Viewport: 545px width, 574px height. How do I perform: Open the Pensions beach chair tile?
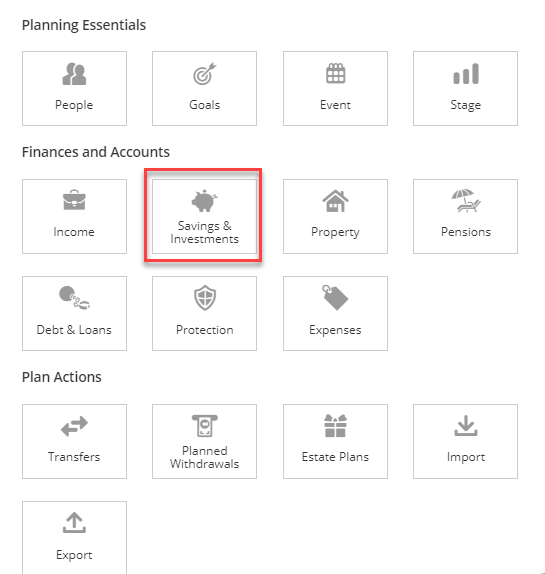click(x=465, y=216)
